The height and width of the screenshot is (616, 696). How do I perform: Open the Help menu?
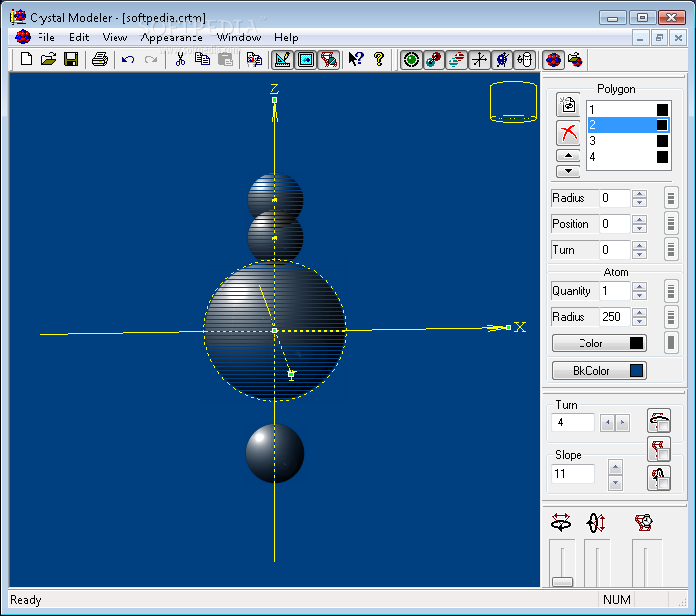286,38
